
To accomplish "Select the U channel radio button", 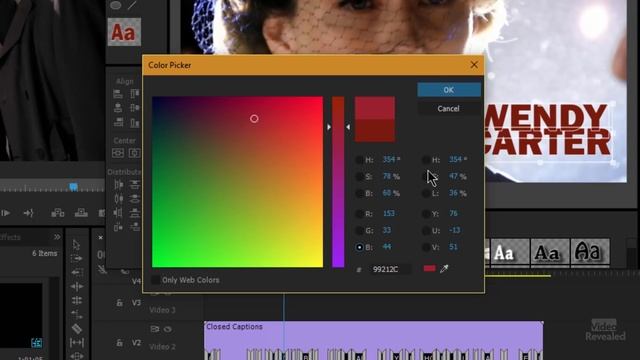I will [425, 231].
